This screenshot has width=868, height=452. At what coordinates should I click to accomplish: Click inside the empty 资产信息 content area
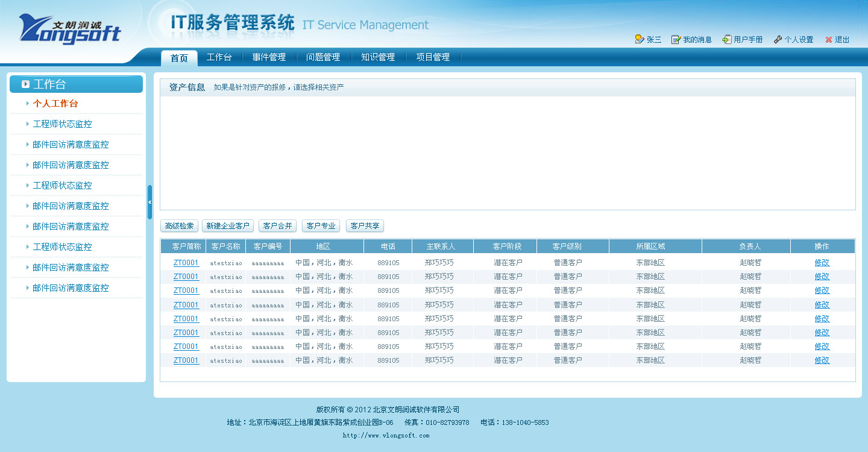point(508,152)
